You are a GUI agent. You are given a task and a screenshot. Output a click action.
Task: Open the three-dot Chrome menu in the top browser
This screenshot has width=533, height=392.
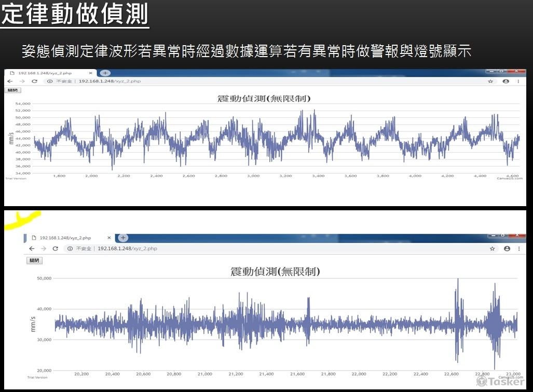click(518, 81)
